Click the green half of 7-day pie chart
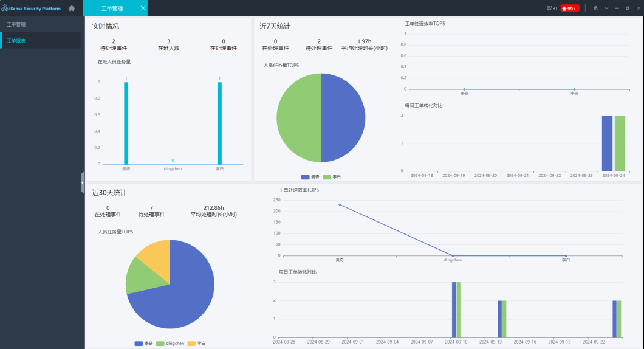 [x=298, y=118]
